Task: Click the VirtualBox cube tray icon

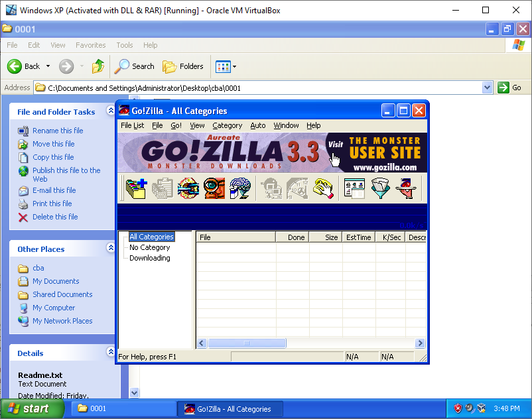Action: pyautogui.click(x=481, y=408)
